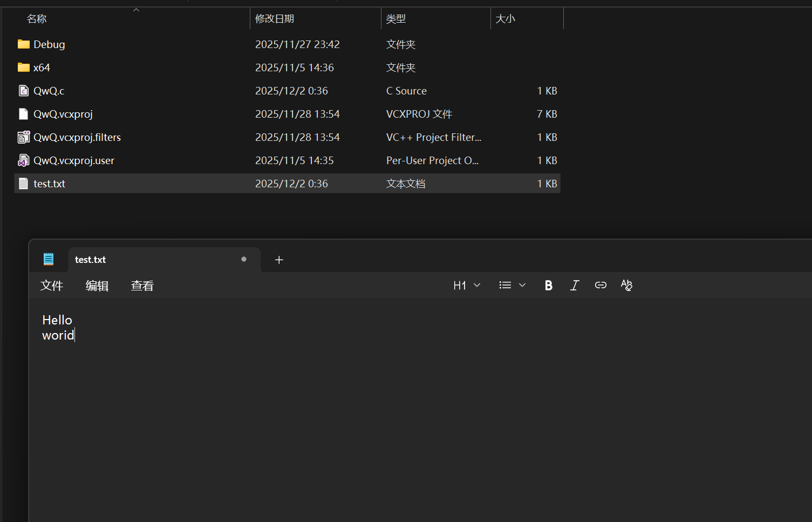Select the QwQ.vcxproj file name

click(x=63, y=114)
